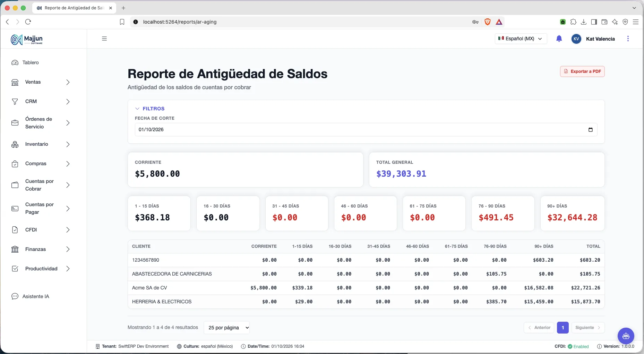Click the calendar icon in date field

pos(591,129)
